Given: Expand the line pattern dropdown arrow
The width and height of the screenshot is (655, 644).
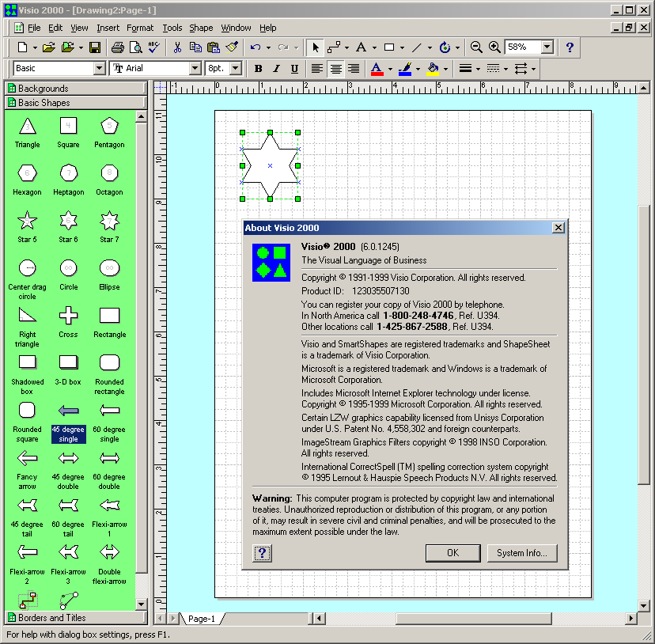Looking at the screenshot, I should point(505,69).
